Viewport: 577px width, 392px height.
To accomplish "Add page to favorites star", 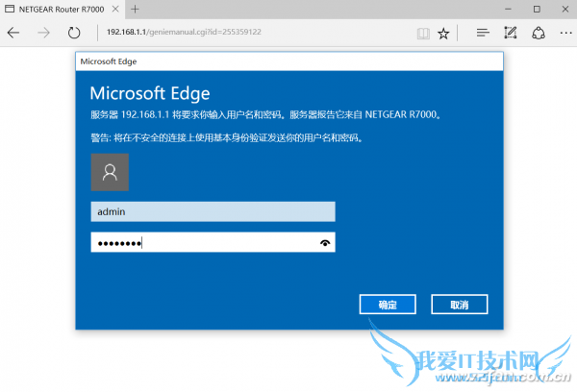I will coord(443,34).
